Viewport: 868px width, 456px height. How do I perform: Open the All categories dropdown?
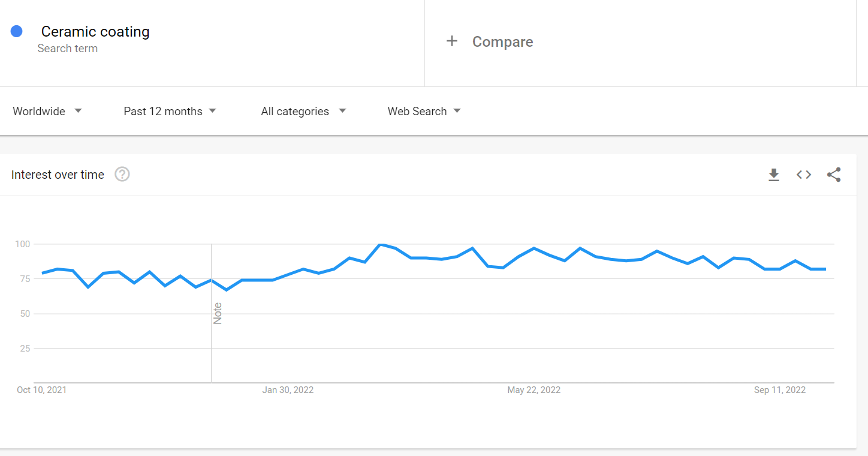coord(303,111)
